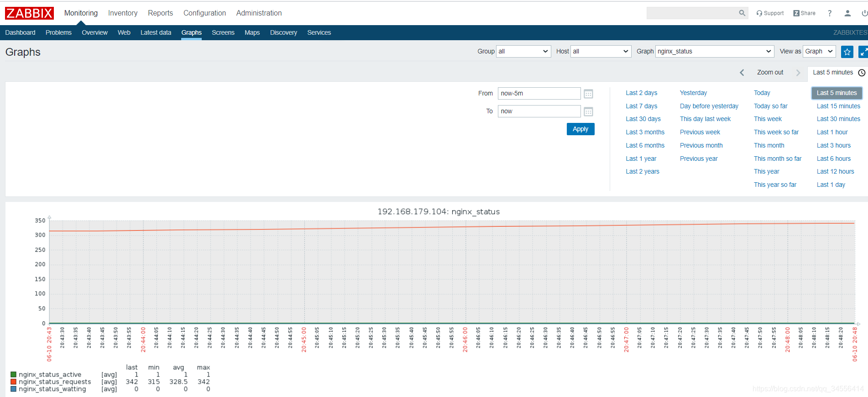Select Last 3 months range
Screen dimensions: 868x397
coord(645,132)
